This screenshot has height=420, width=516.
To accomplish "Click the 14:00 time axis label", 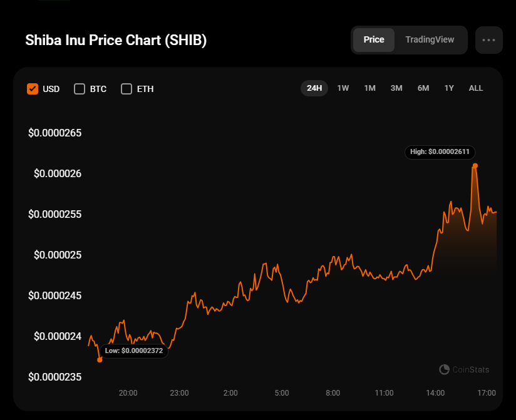I will click(435, 393).
